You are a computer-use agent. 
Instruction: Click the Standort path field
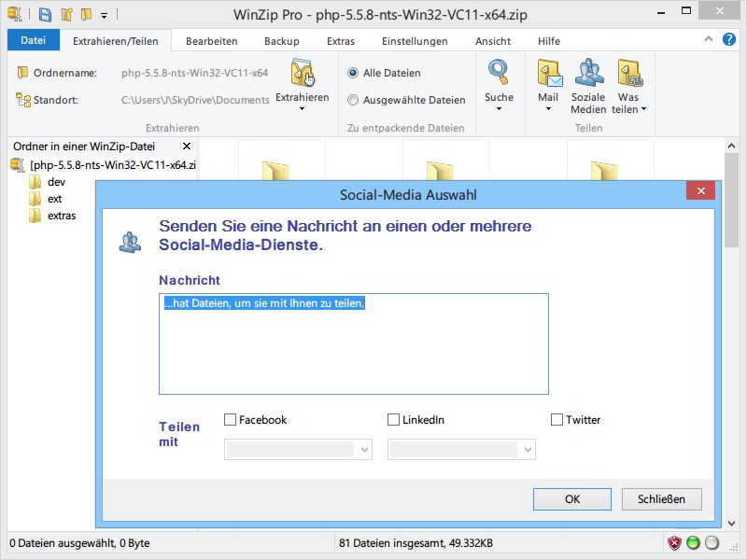click(195, 100)
